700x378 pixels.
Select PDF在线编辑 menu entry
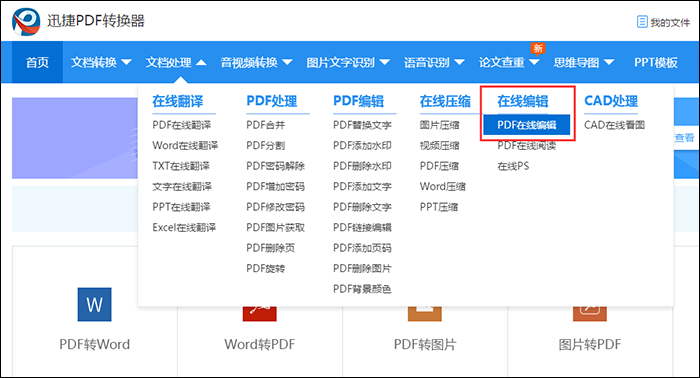click(526, 125)
